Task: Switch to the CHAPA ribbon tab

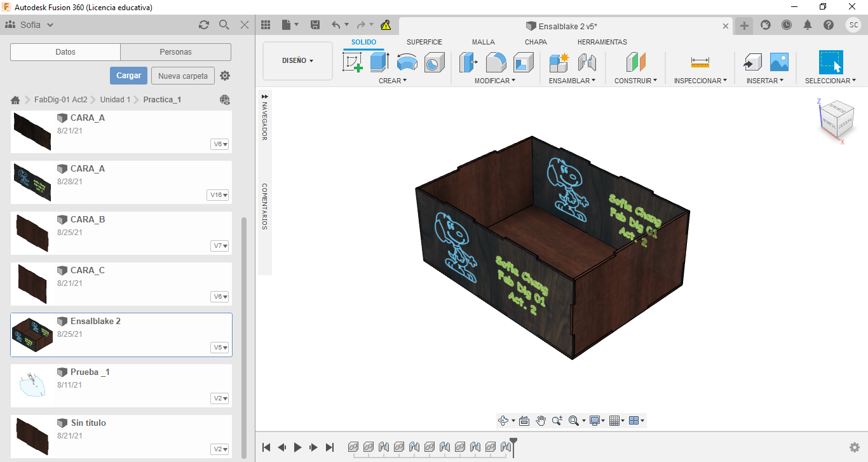Action: (x=536, y=42)
